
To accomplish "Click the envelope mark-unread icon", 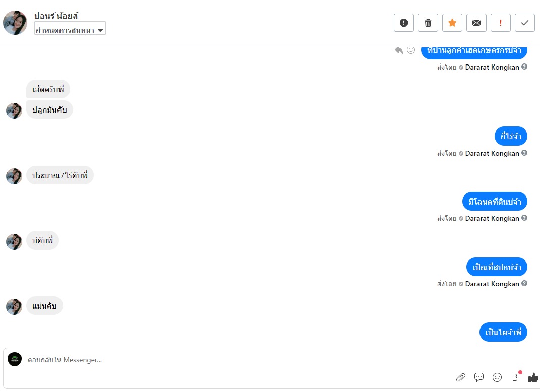I will [476, 23].
